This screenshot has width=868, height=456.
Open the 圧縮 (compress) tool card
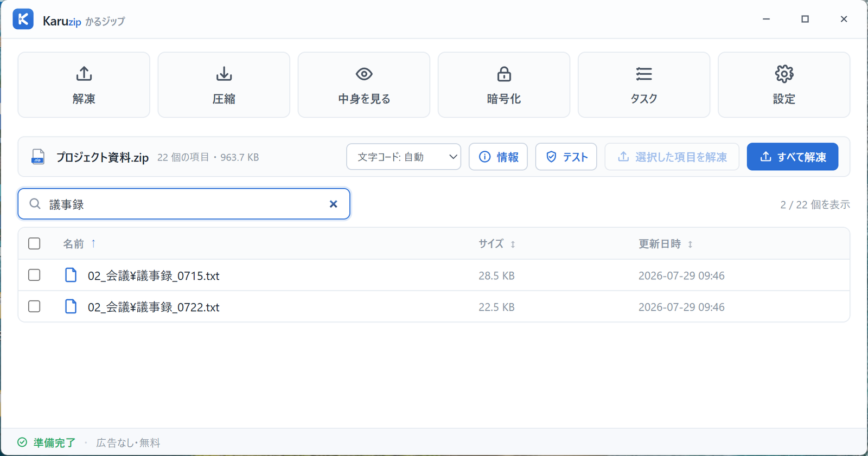pos(224,85)
